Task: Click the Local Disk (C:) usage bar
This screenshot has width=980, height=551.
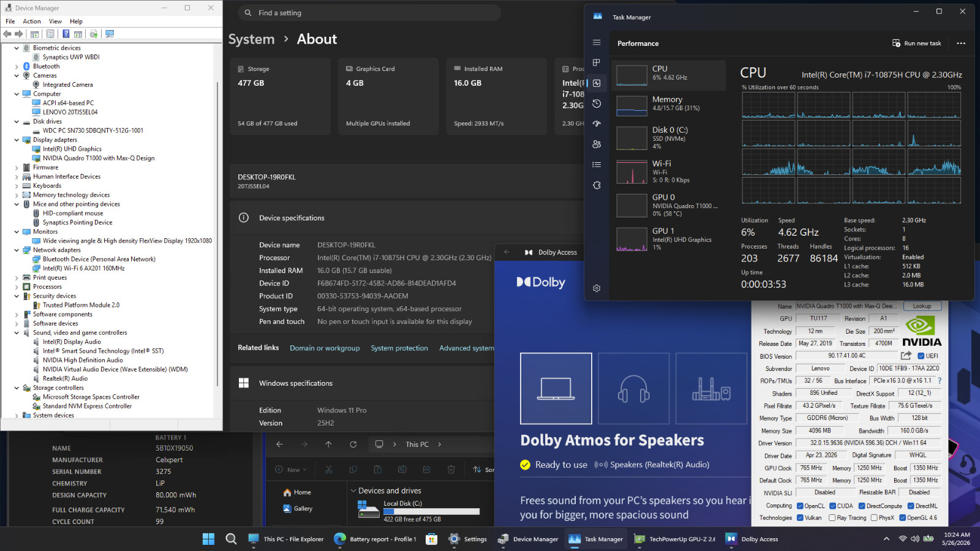Action: [431, 511]
